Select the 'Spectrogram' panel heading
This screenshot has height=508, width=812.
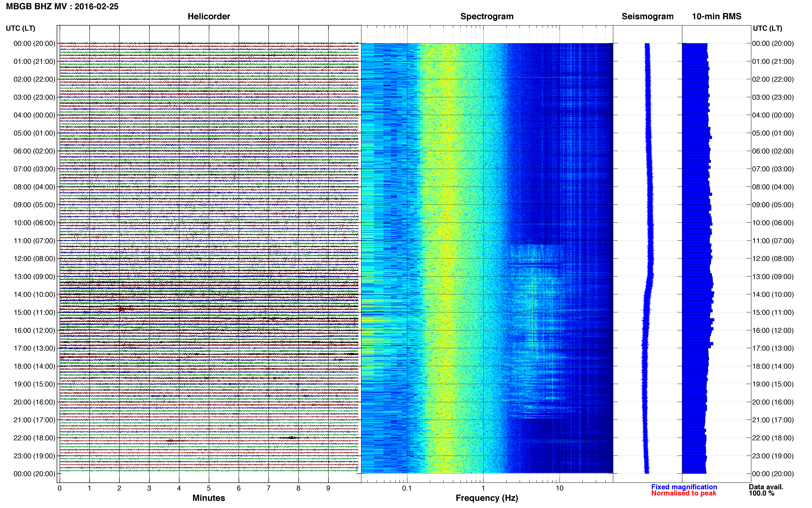(487, 16)
